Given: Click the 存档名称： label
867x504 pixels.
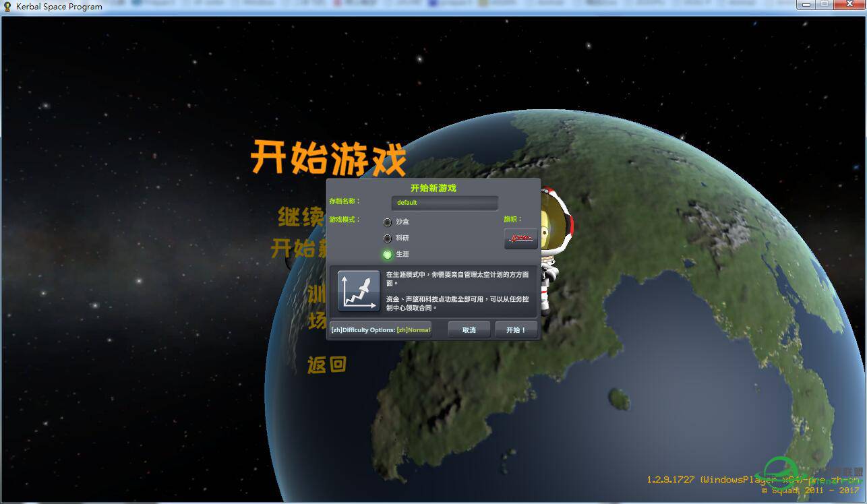Looking at the screenshot, I should [x=345, y=201].
